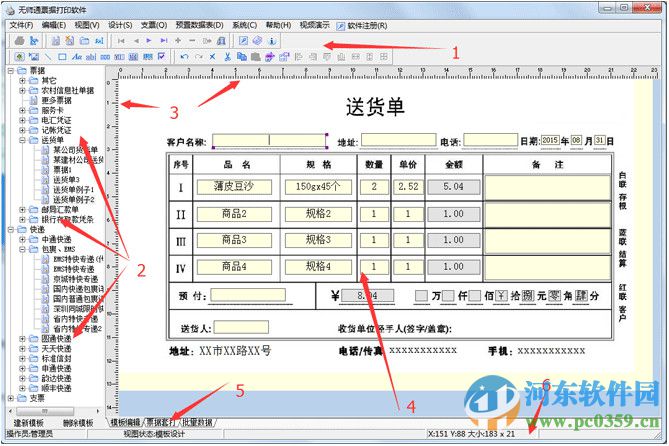Click the 客户名称 input field
The width and height of the screenshot is (669, 446).
[270, 140]
